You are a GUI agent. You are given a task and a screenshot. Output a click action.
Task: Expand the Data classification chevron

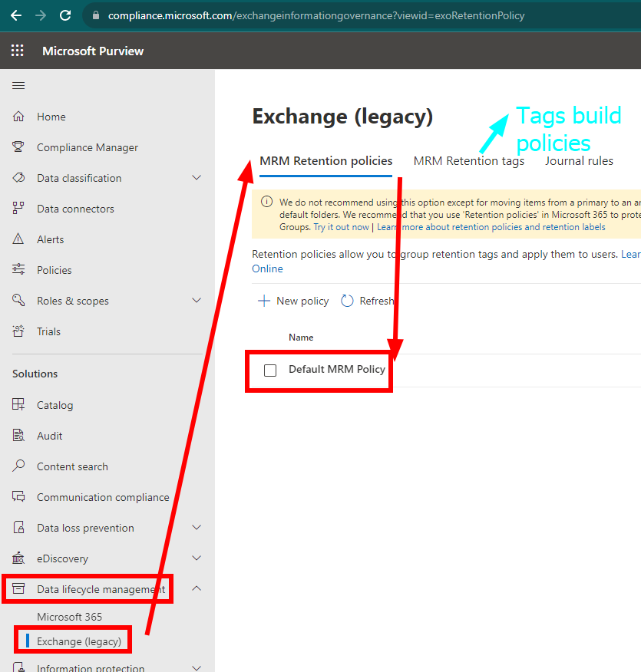point(197,178)
